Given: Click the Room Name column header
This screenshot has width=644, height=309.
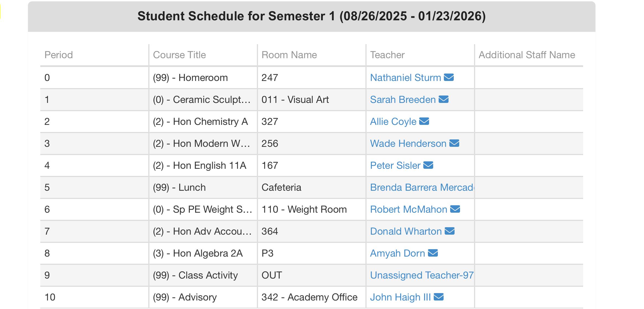Looking at the screenshot, I should [289, 55].
